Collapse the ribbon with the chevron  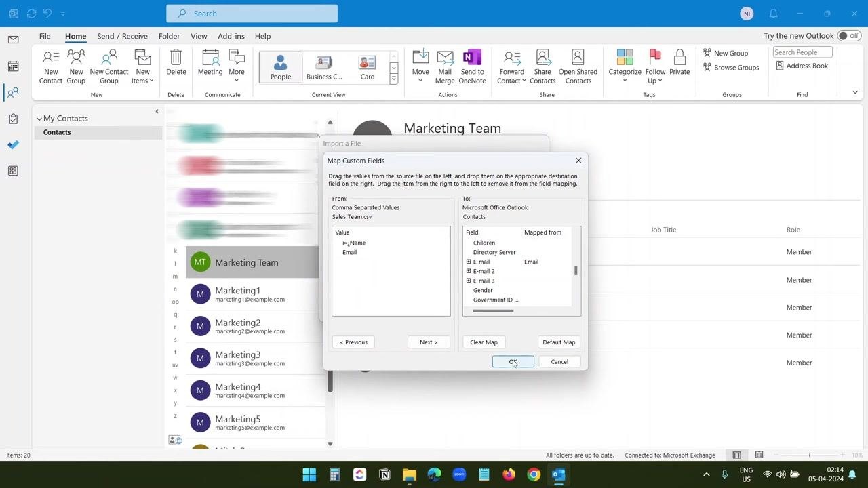pyautogui.click(x=854, y=92)
